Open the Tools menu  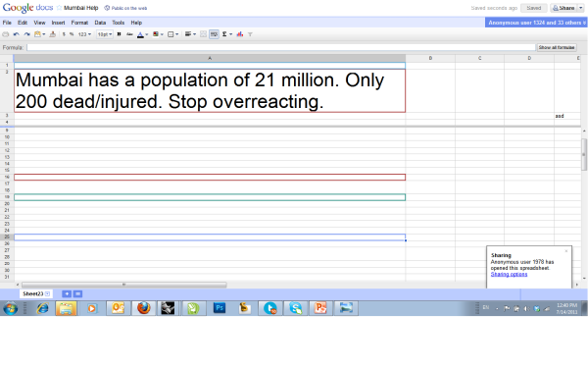119,23
